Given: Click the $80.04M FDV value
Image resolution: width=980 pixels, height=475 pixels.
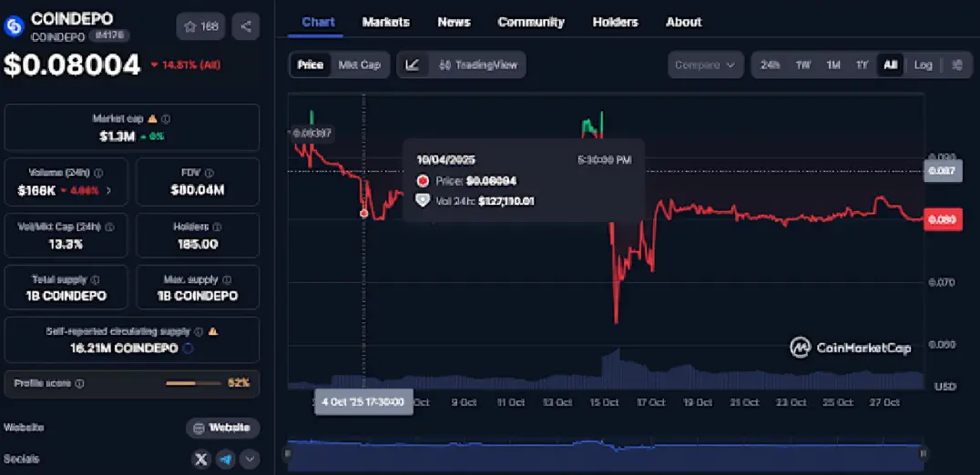Looking at the screenshot, I should 198,190.
